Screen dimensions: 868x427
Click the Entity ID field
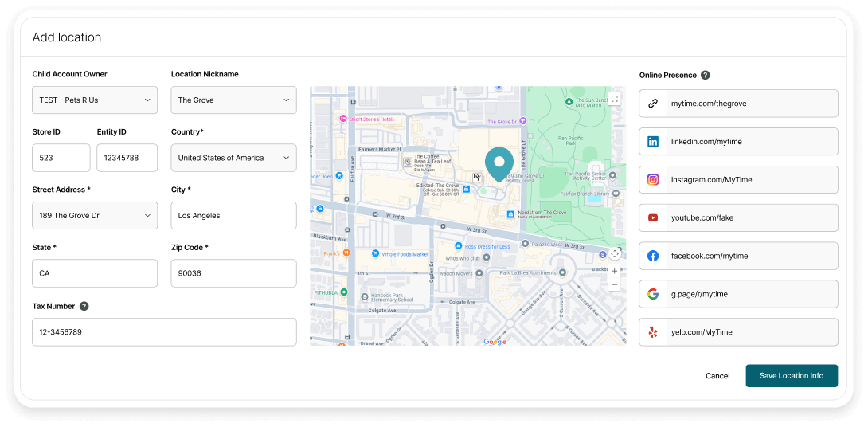[x=127, y=158]
